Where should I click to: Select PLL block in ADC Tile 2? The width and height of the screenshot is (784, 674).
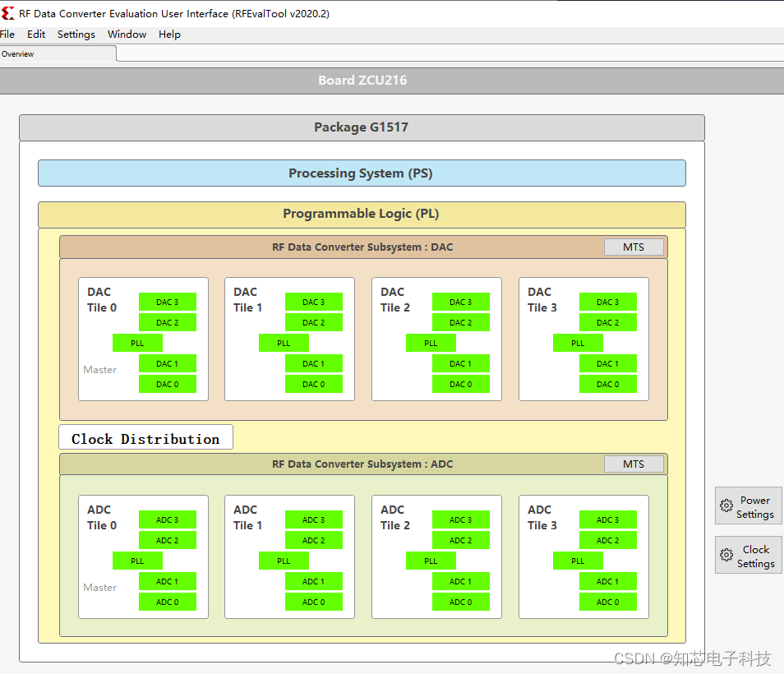(431, 561)
